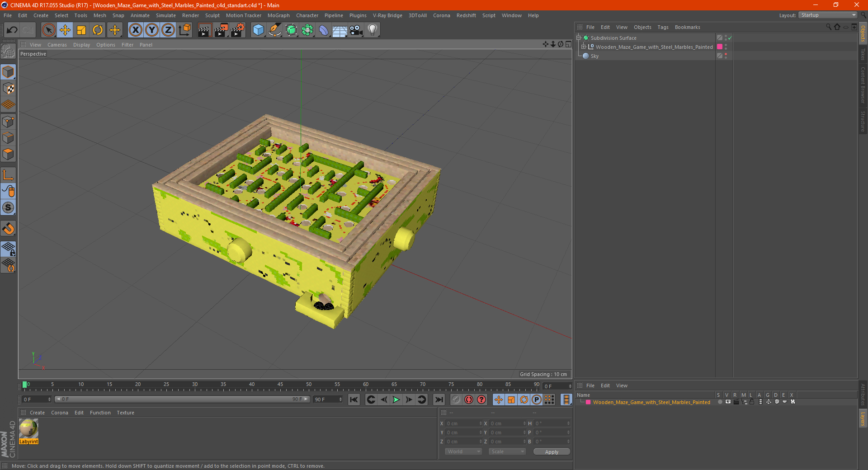868x470 pixels.
Task: Open the MoGraph menu
Action: (x=278, y=15)
